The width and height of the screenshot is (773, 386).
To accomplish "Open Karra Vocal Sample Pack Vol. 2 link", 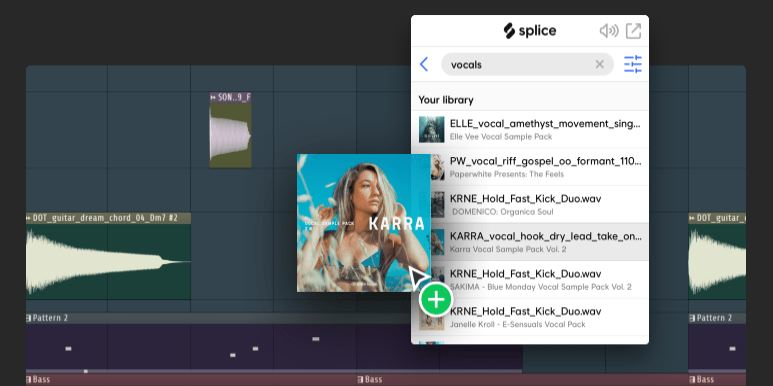I will point(508,249).
